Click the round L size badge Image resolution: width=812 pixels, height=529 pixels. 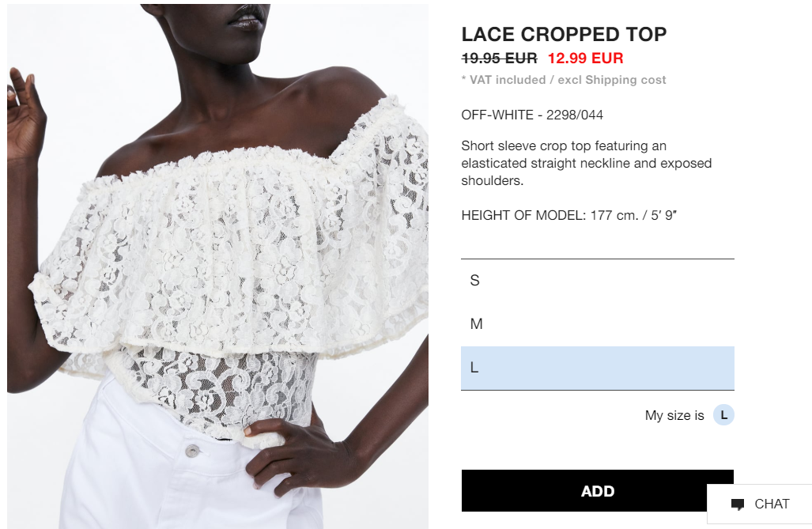click(723, 415)
